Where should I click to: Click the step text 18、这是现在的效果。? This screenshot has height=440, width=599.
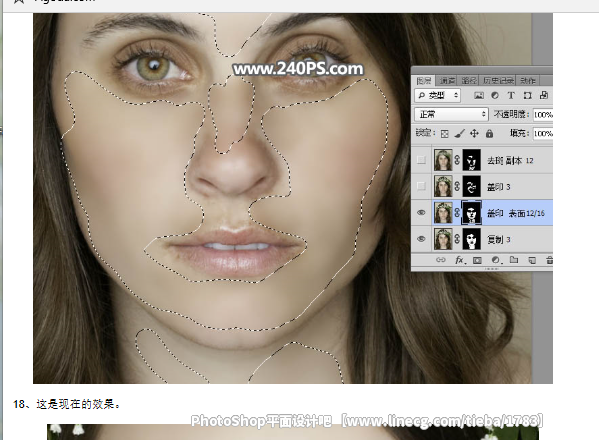[x=67, y=404]
